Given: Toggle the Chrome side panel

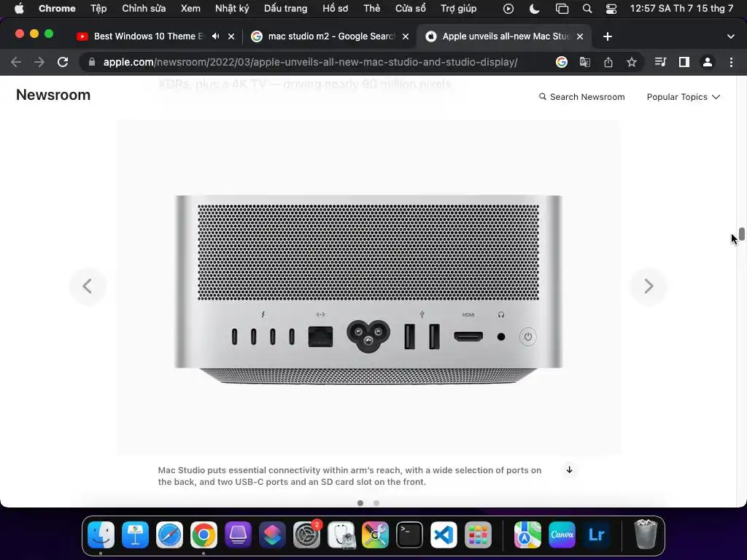Looking at the screenshot, I should coord(684,62).
